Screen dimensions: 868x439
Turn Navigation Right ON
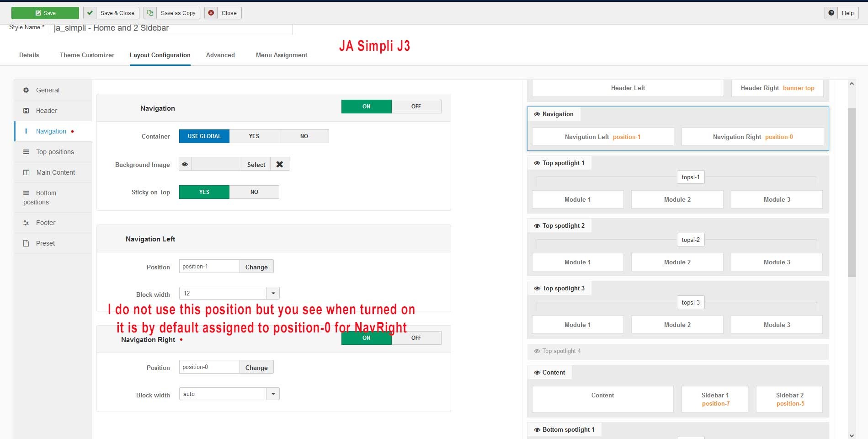pyautogui.click(x=367, y=338)
